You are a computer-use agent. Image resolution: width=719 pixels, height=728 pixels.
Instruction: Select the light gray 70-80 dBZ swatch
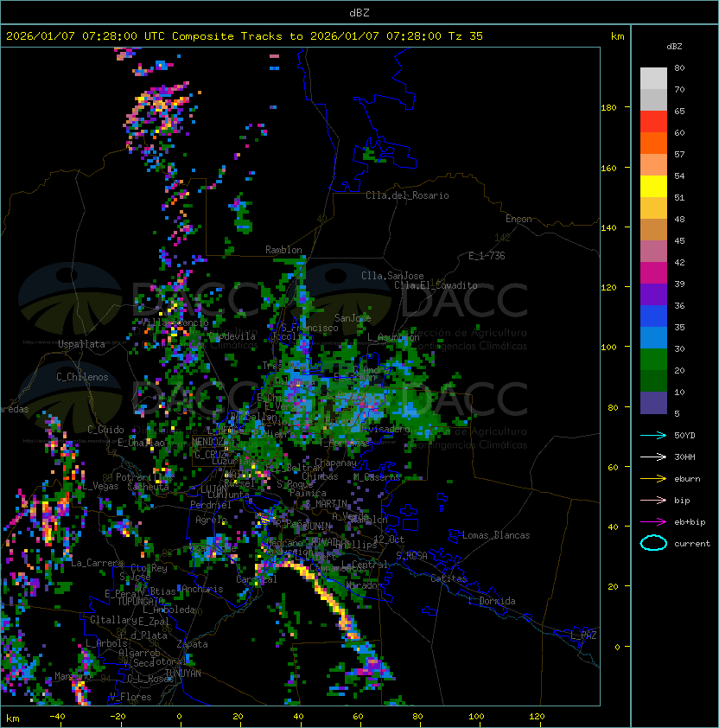[653, 78]
